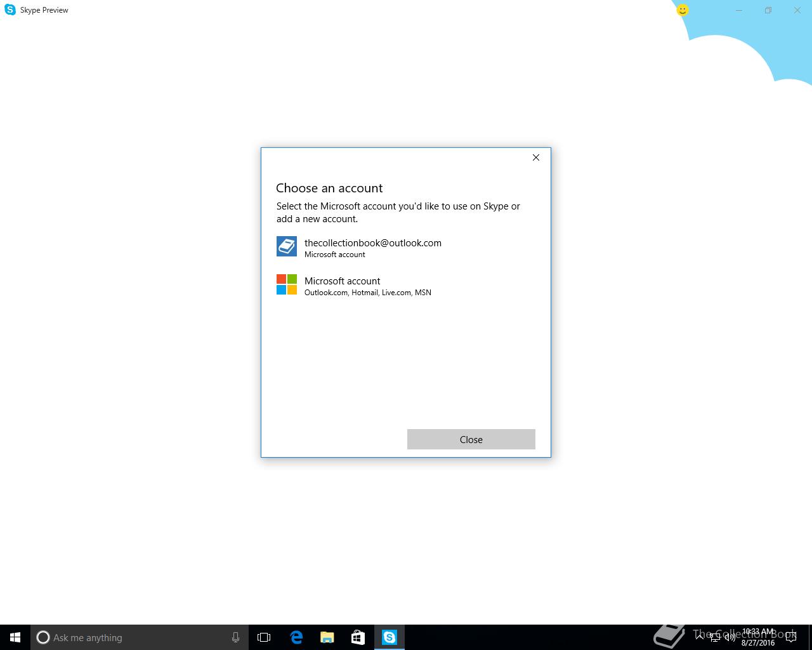Image resolution: width=812 pixels, height=650 pixels.
Task: Click the Skype Preview taskbar icon
Action: point(390,637)
